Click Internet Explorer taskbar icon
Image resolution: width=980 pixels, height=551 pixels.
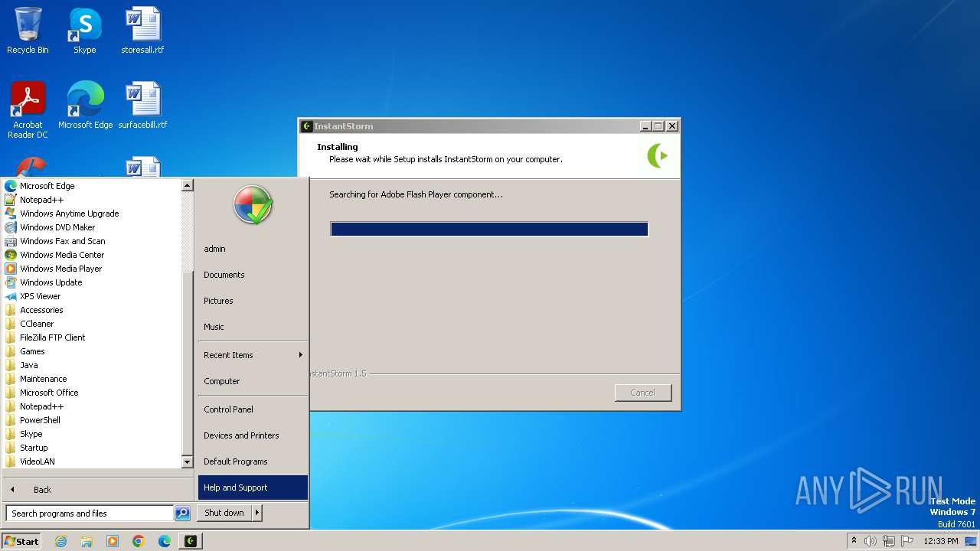point(60,541)
